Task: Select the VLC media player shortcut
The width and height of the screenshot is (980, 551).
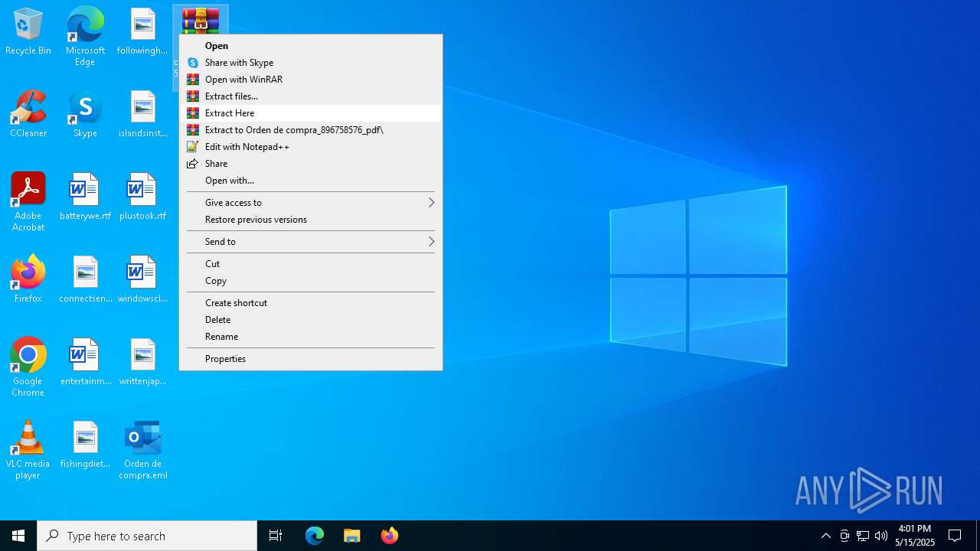Action: click(28, 450)
